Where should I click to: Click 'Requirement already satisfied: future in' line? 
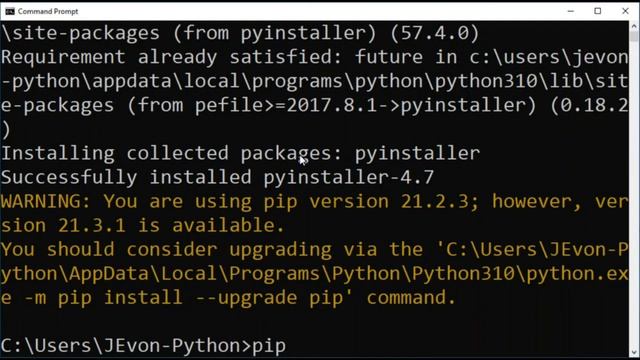[x=314, y=57]
